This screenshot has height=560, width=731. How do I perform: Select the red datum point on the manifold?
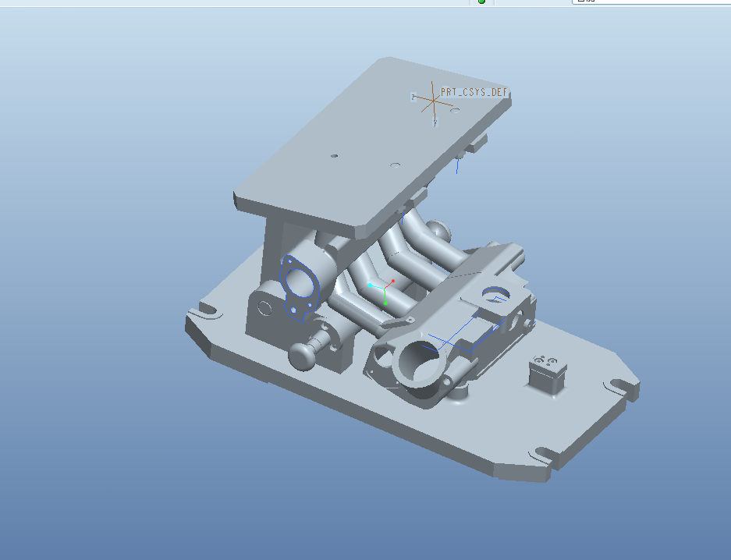tap(393, 281)
